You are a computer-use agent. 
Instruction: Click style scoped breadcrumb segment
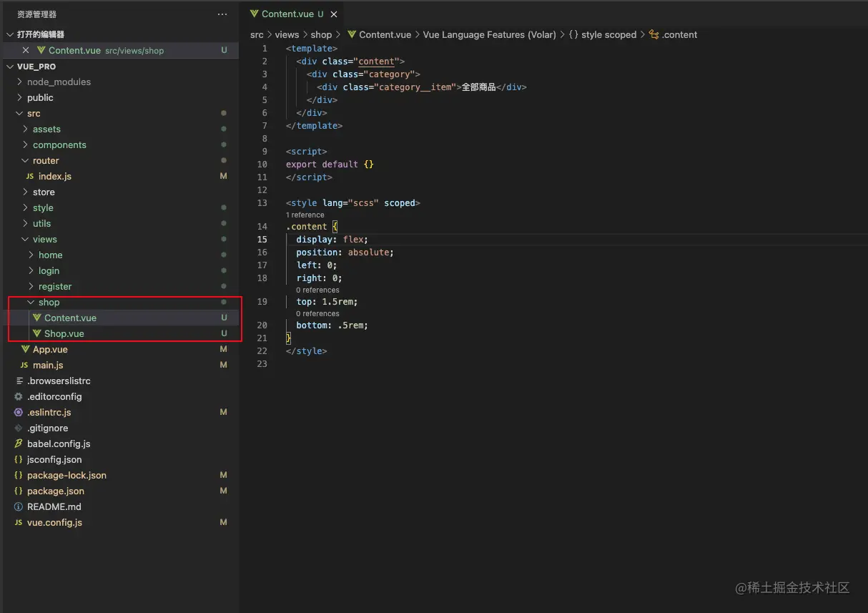click(x=608, y=34)
